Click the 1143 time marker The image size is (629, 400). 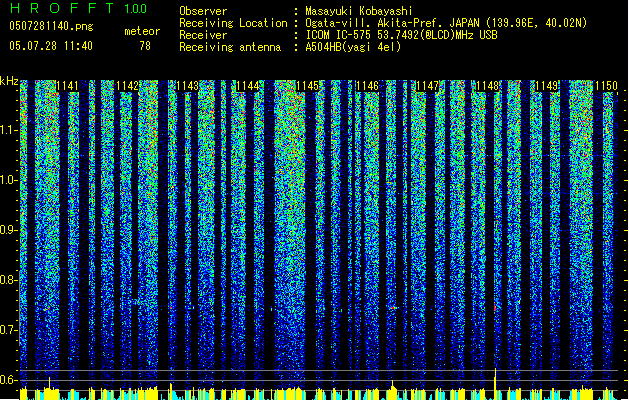(187, 86)
